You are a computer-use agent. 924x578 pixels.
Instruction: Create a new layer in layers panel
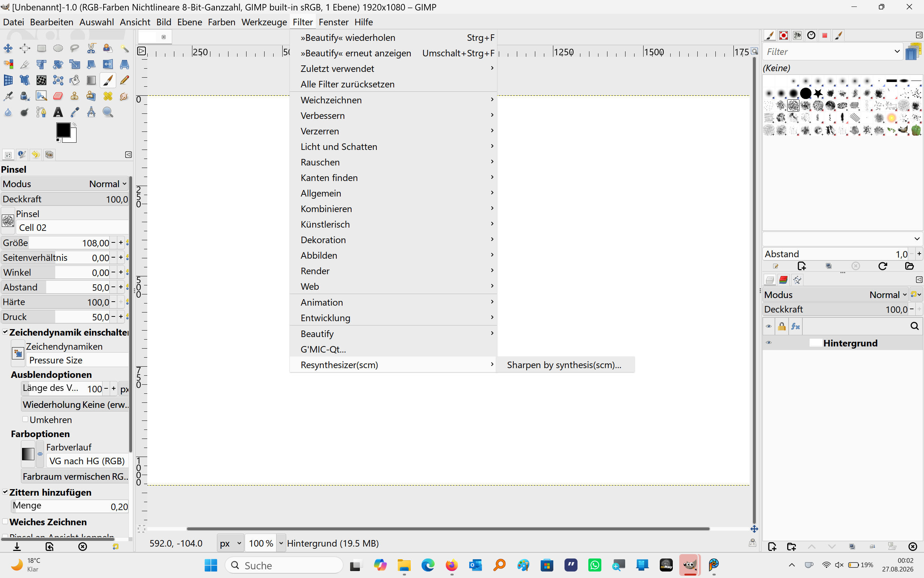(772, 547)
